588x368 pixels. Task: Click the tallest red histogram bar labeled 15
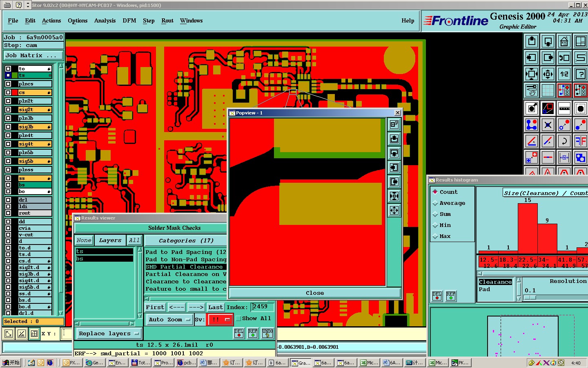528,228
